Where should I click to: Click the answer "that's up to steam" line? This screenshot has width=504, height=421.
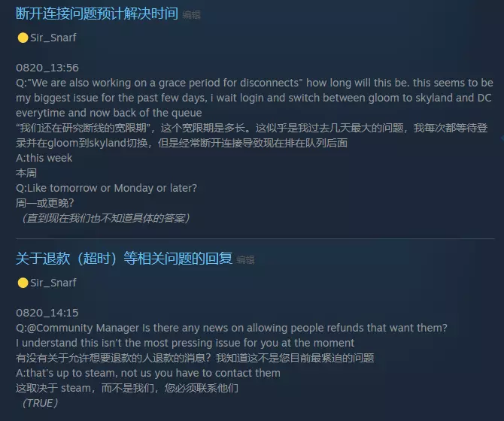pyautogui.click(x=148, y=373)
